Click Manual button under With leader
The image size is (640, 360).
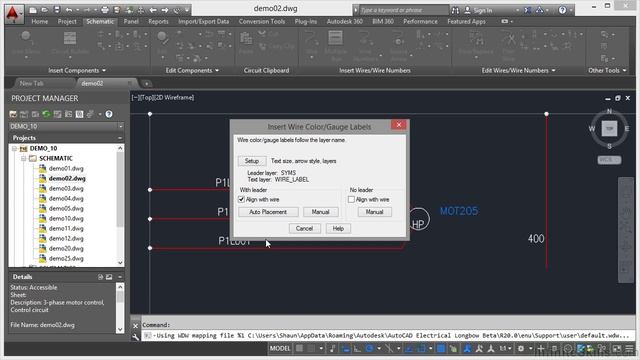(320, 212)
